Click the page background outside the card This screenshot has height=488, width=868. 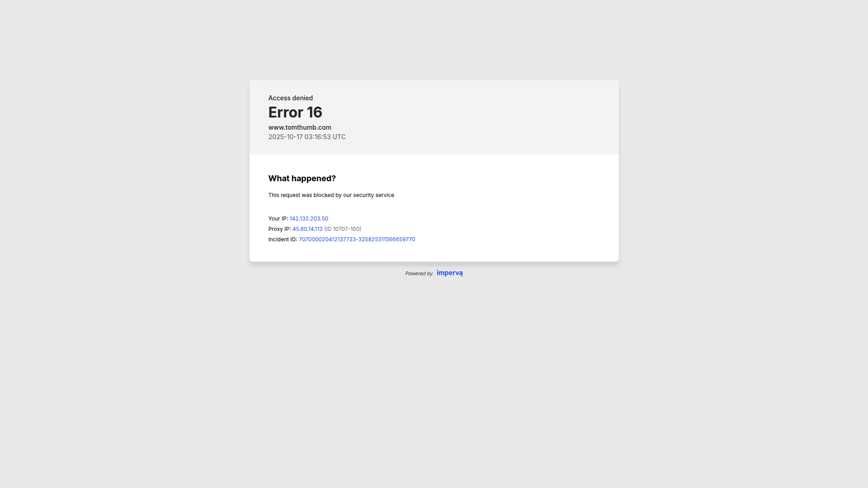(136, 361)
